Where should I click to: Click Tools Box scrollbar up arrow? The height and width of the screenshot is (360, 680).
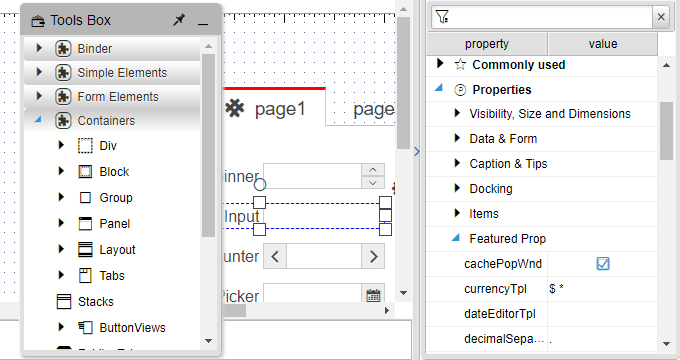208,46
